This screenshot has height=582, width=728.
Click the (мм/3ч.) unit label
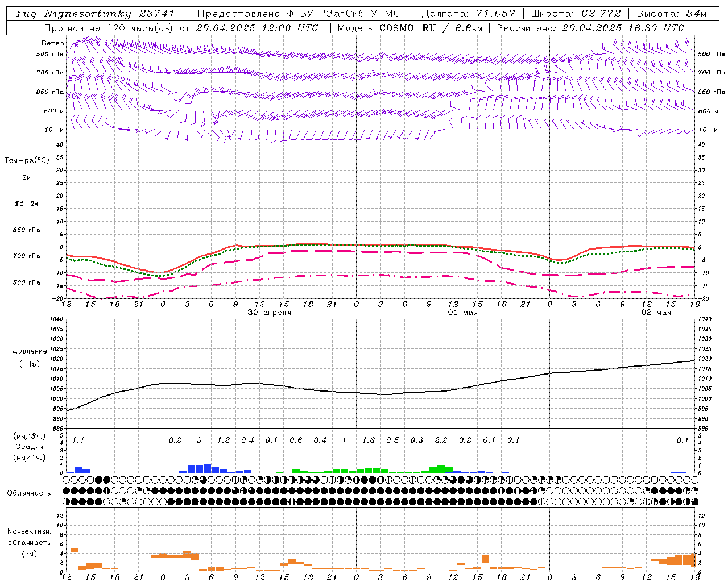[x=29, y=436]
